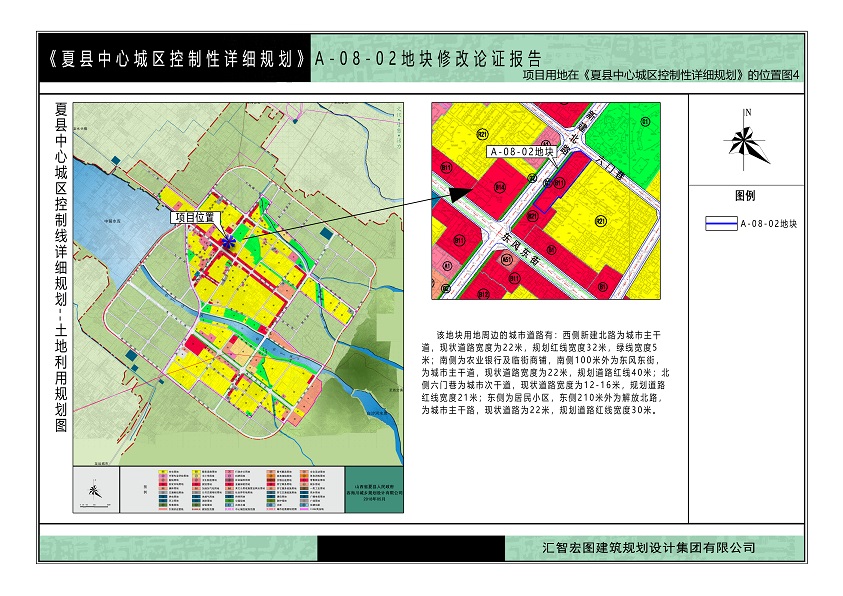
Task: Click the B12 circled parcel code
Action: coord(483,294)
